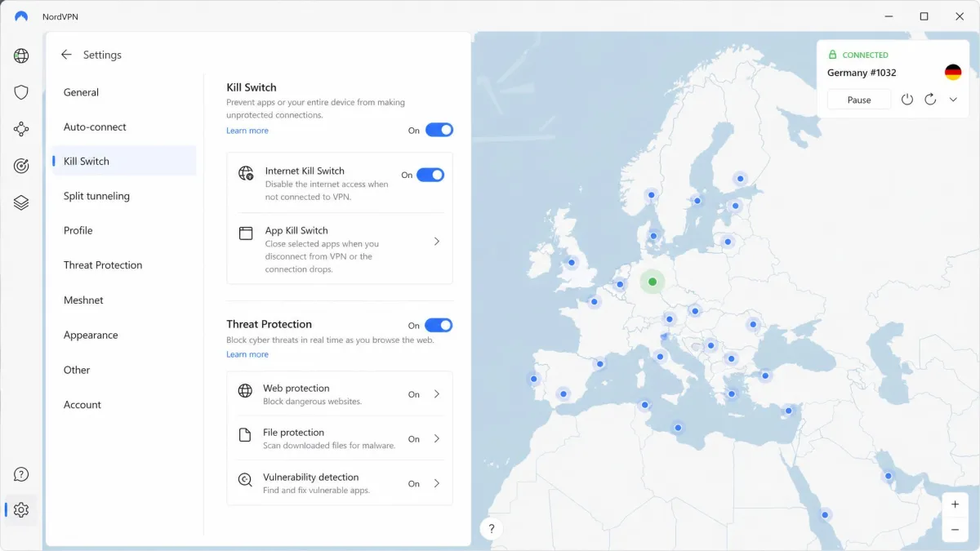This screenshot has height=551, width=980.
Task: Open General settings section
Action: (x=124, y=92)
